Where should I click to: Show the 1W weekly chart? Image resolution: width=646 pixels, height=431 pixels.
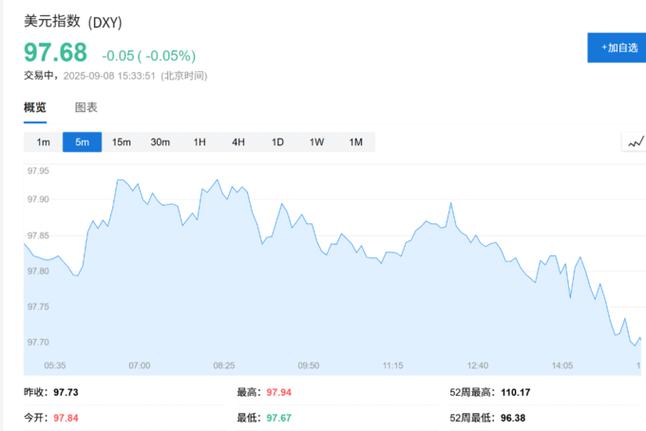tap(316, 142)
